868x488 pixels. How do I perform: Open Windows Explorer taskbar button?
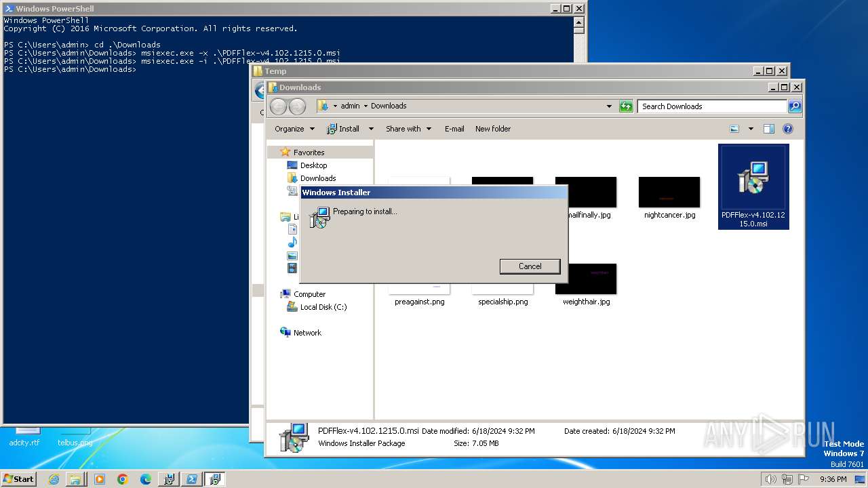point(76,479)
